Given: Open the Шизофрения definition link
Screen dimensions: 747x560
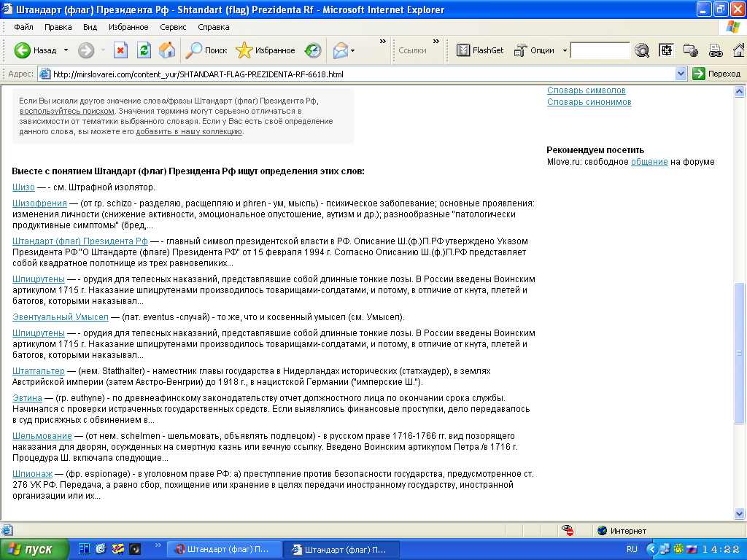Looking at the screenshot, I should pyautogui.click(x=39, y=203).
